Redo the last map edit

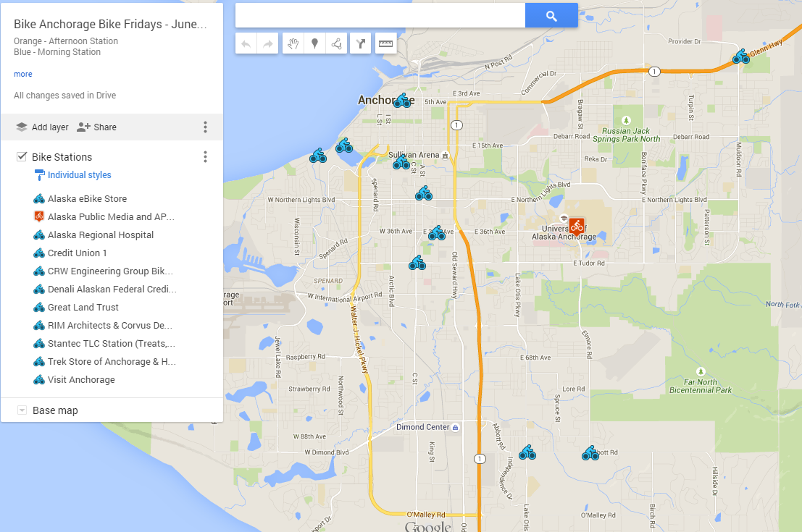[x=267, y=44]
